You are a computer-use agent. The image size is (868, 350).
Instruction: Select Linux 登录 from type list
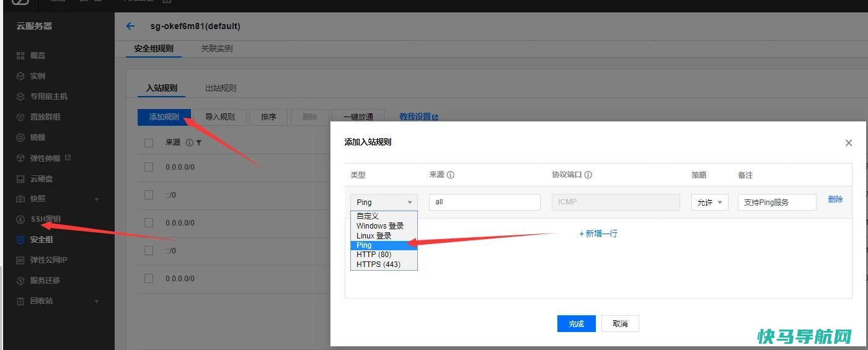[x=384, y=236]
